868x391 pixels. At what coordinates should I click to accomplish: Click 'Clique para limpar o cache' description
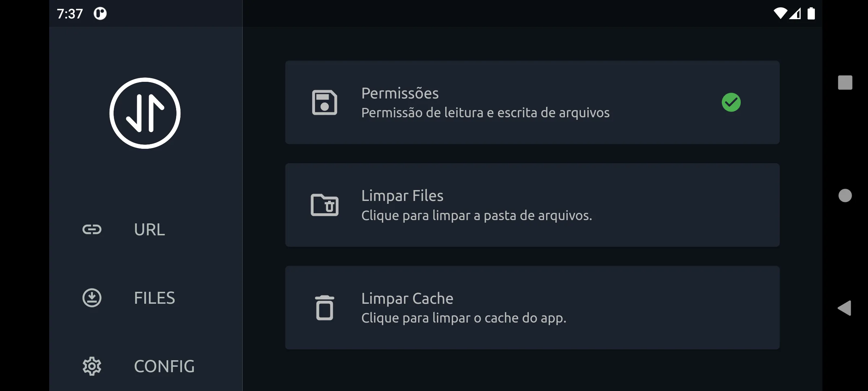[x=464, y=318]
